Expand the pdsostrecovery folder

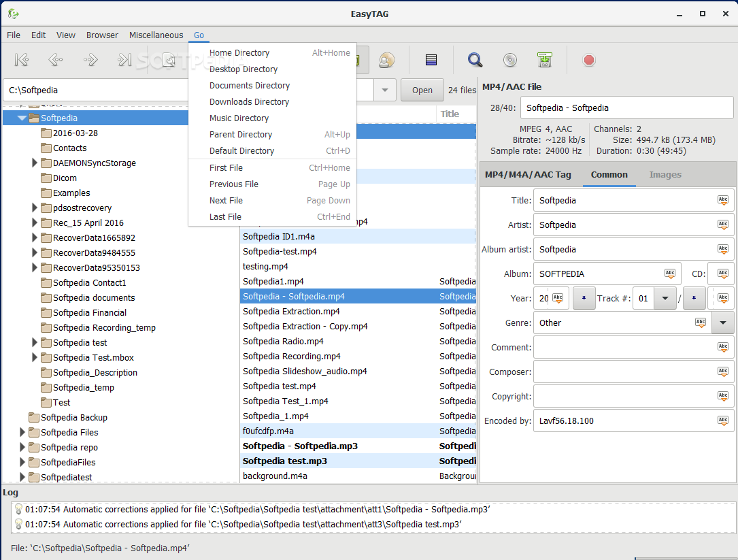pos(35,208)
